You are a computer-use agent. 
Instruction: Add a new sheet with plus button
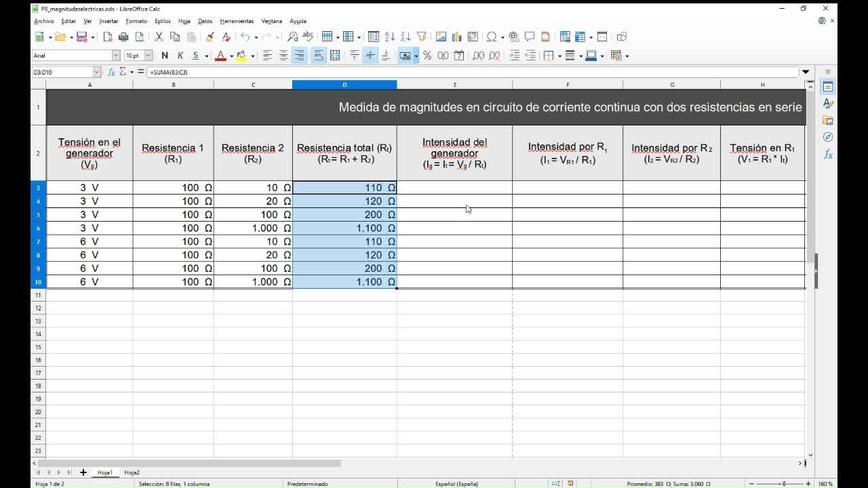(83, 472)
